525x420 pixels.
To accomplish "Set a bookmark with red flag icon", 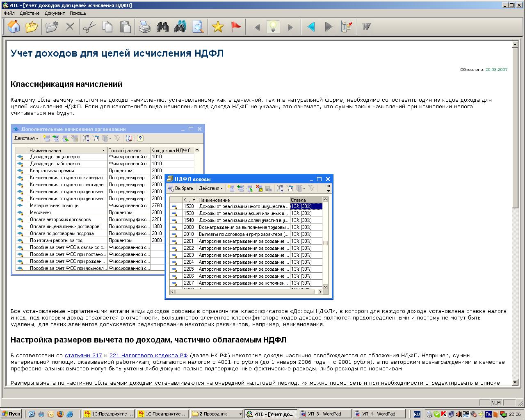I will point(236,27).
